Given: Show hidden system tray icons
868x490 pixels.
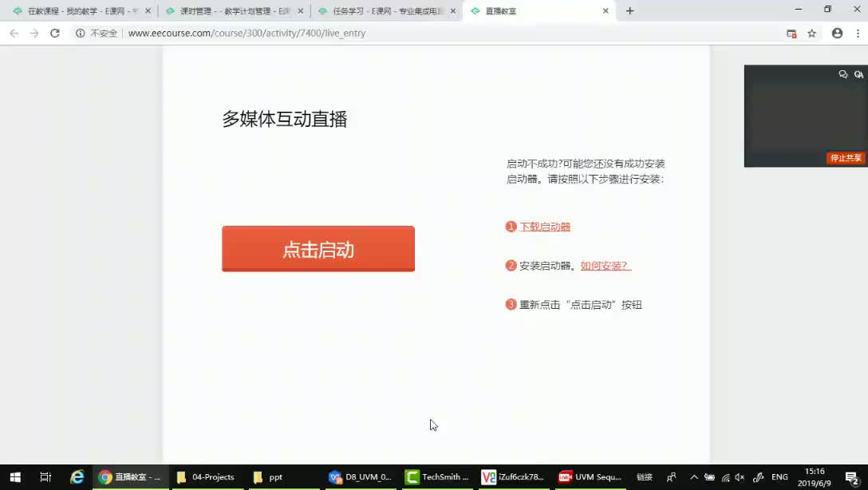Looking at the screenshot, I should tap(693, 476).
